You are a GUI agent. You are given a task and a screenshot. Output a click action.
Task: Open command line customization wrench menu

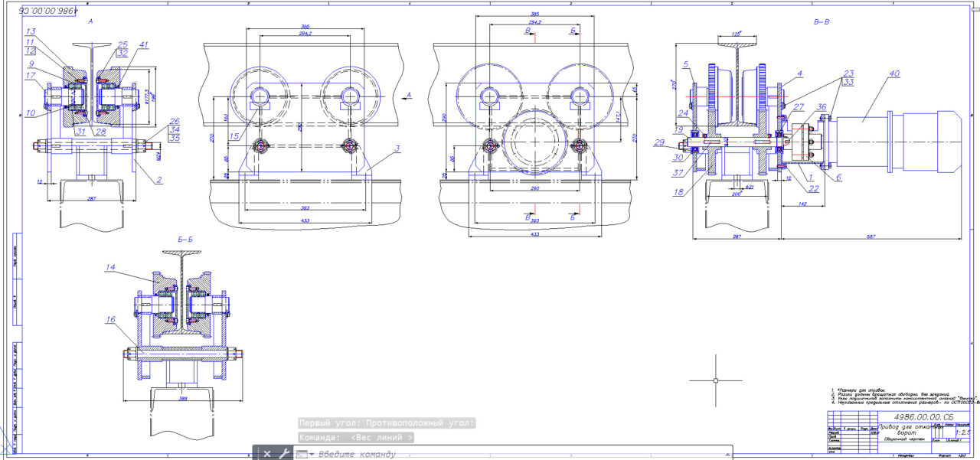pos(283,454)
